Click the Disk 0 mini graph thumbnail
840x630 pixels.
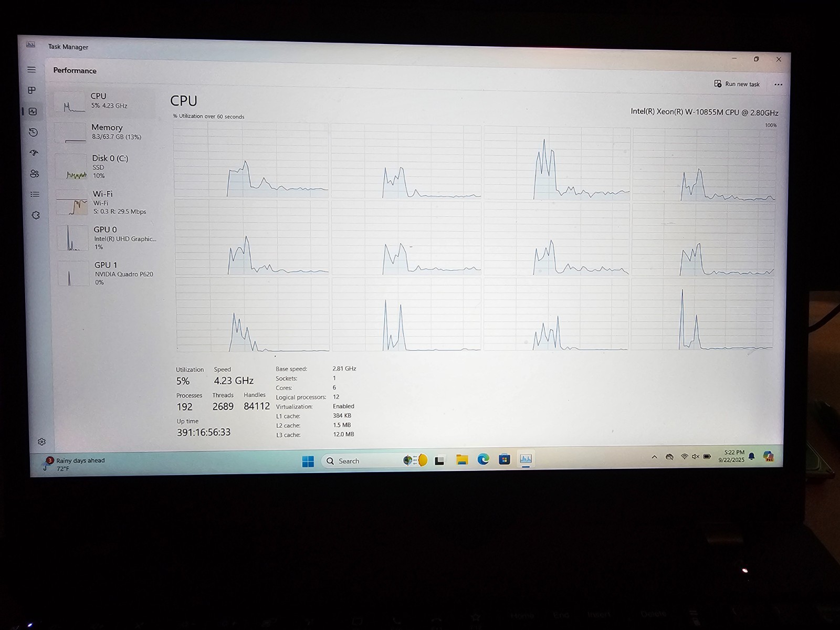(71, 167)
